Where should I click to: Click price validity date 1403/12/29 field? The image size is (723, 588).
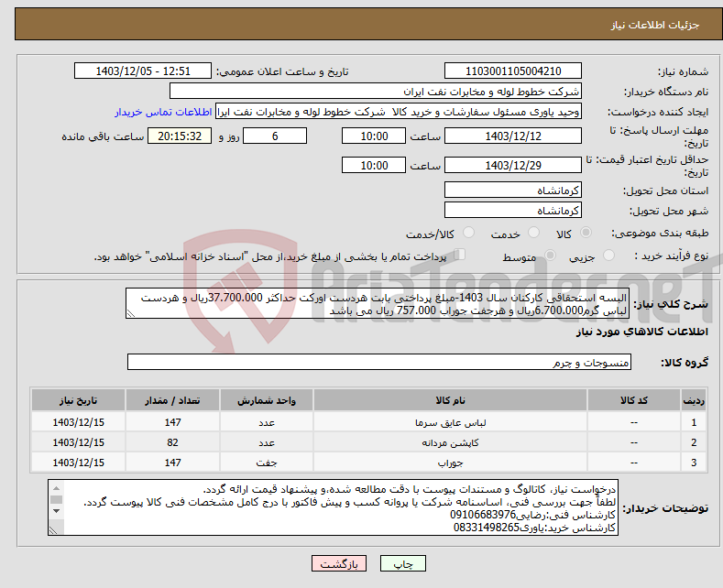point(513,166)
